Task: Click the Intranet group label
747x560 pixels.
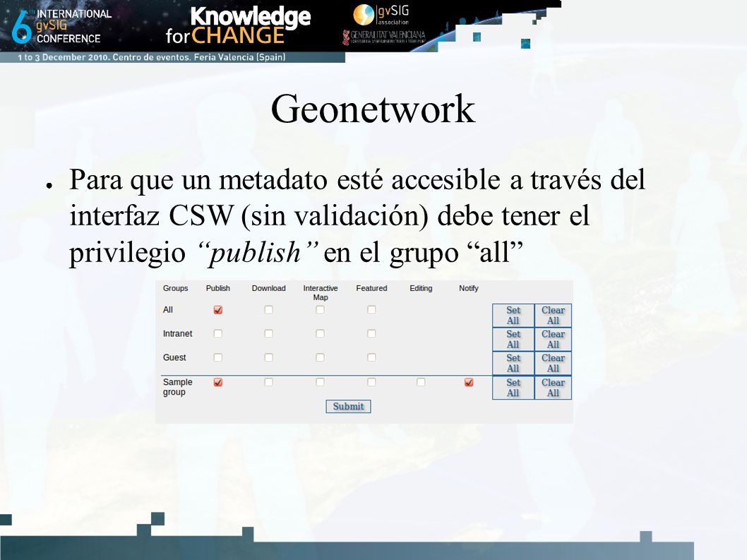Action: tap(178, 333)
